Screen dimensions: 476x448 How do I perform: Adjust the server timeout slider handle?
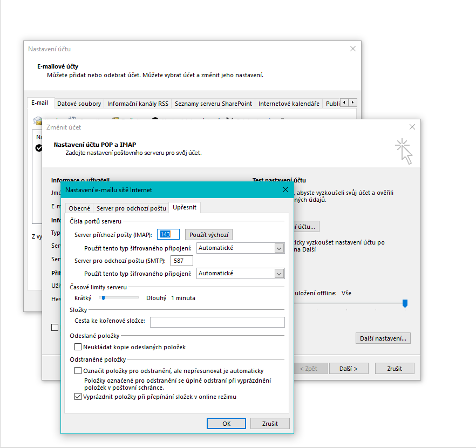[101, 297]
